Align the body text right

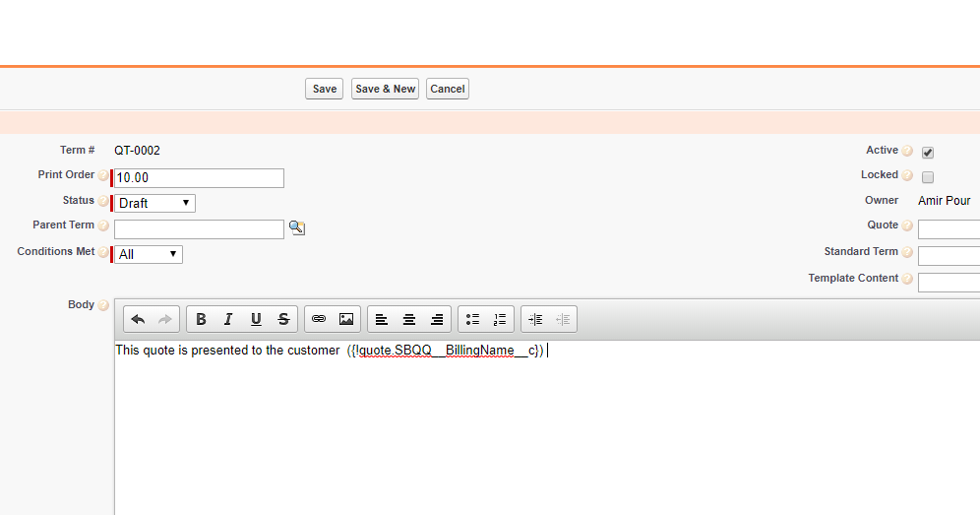[x=436, y=320]
